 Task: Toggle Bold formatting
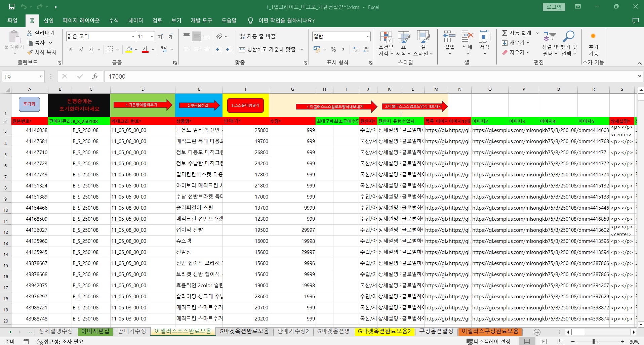[x=71, y=49]
